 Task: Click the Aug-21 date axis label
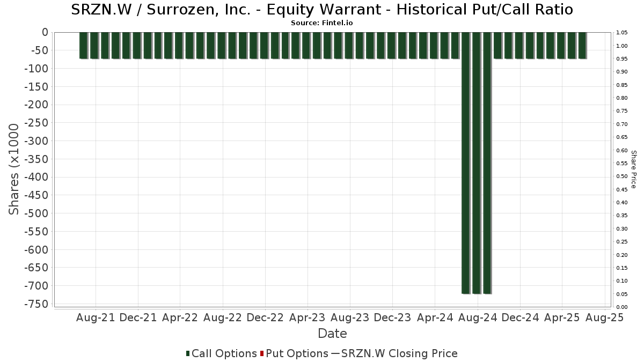point(96,317)
